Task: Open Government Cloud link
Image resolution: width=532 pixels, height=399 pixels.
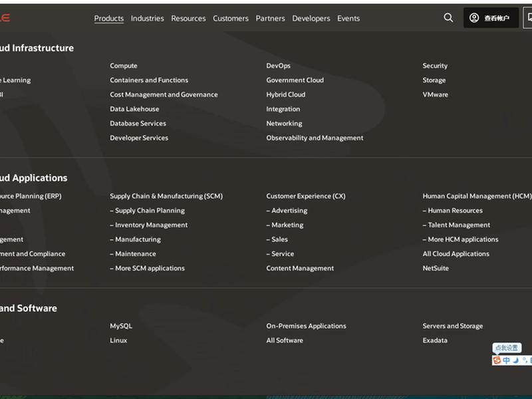Action: (x=295, y=80)
